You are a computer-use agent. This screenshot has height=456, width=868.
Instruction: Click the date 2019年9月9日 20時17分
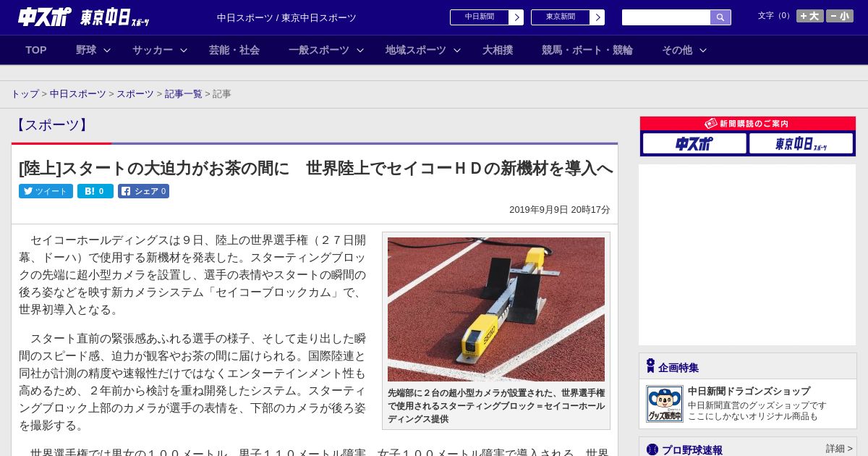click(560, 209)
